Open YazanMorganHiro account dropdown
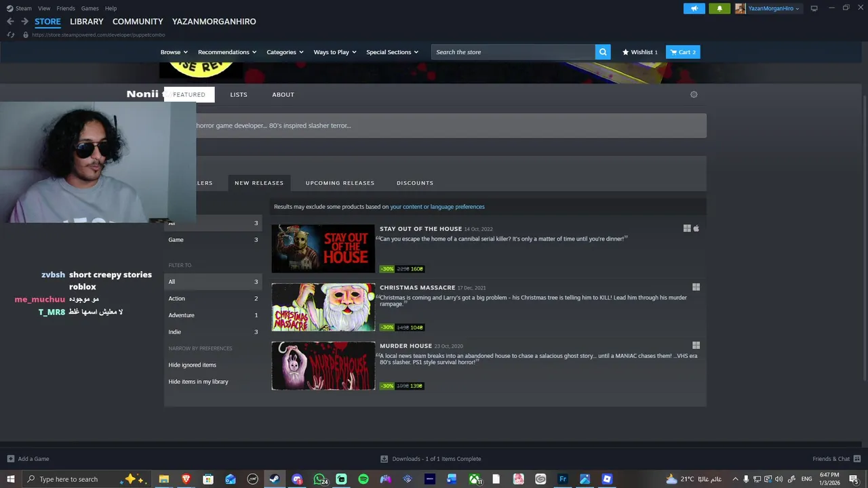868x488 pixels. (774, 8)
